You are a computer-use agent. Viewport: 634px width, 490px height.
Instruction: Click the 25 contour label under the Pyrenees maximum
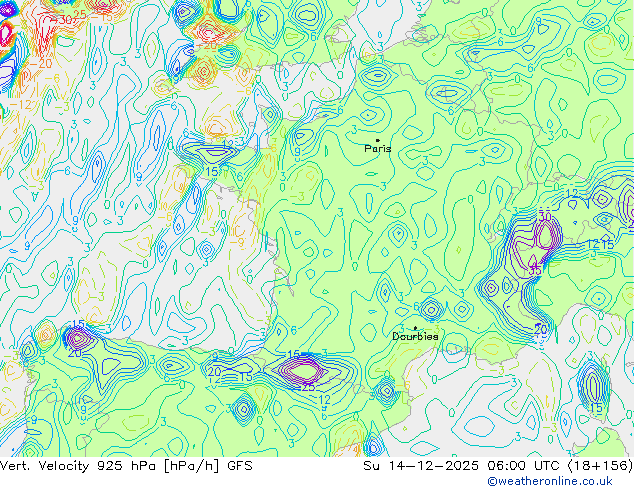[x=308, y=387]
